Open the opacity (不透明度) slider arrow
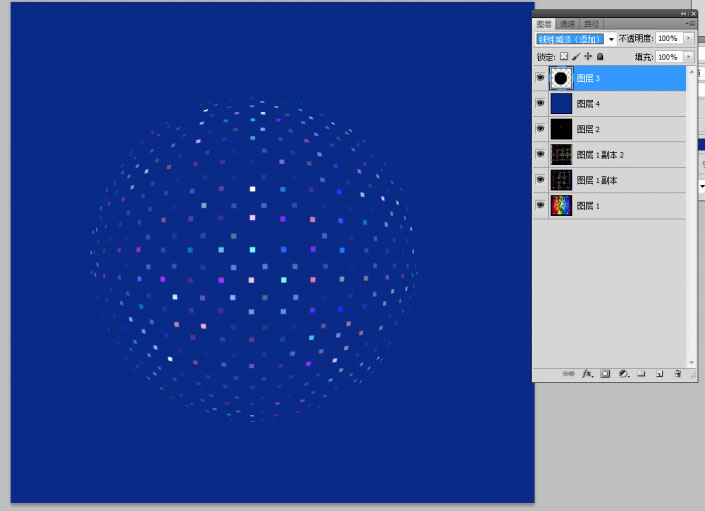The image size is (705, 511). coord(688,39)
